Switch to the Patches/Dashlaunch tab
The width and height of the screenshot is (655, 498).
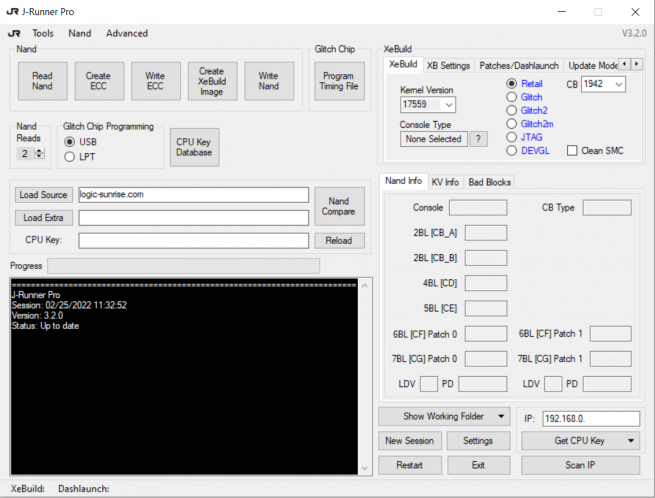pos(519,66)
